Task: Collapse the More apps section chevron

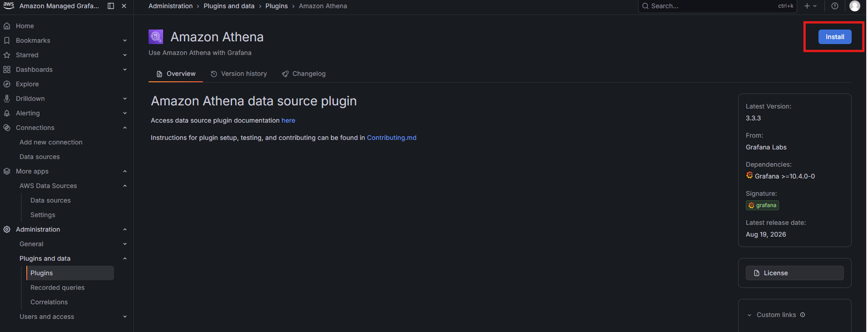Action: pyautogui.click(x=125, y=171)
